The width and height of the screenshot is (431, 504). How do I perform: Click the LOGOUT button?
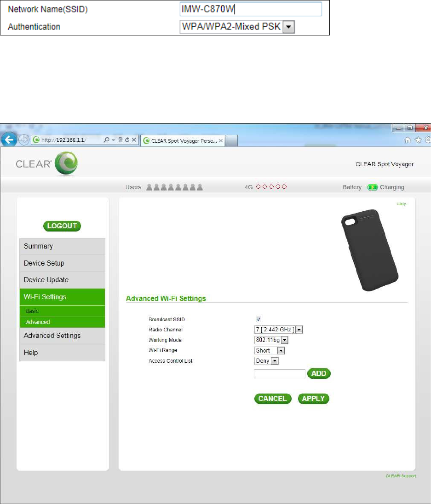click(62, 226)
